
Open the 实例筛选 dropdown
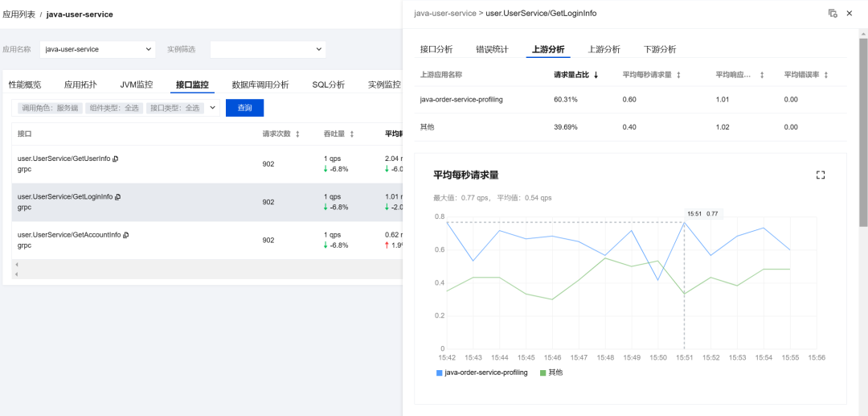coord(268,49)
